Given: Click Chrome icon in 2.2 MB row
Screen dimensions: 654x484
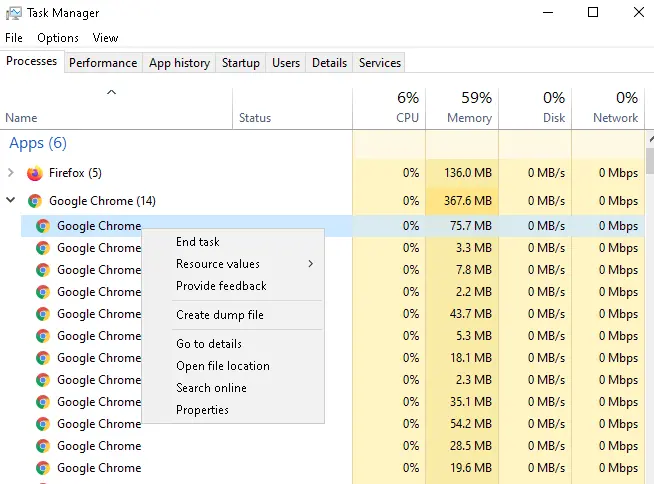Looking at the screenshot, I should click(43, 292).
